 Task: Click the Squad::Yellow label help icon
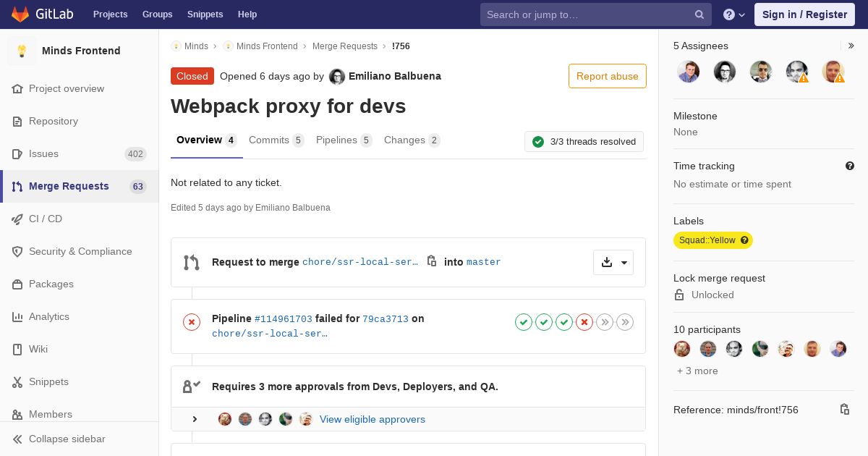(744, 240)
